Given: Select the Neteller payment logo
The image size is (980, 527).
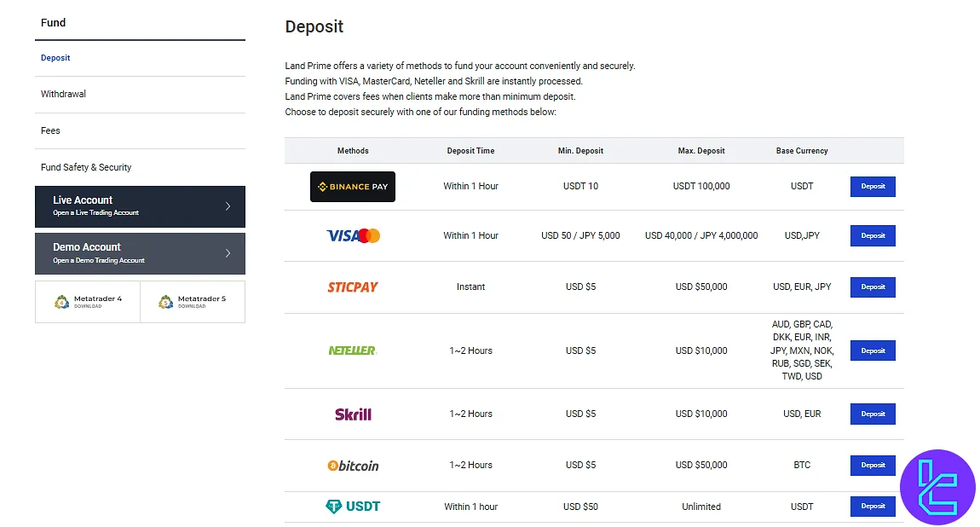Looking at the screenshot, I should [x=352, y=350].
